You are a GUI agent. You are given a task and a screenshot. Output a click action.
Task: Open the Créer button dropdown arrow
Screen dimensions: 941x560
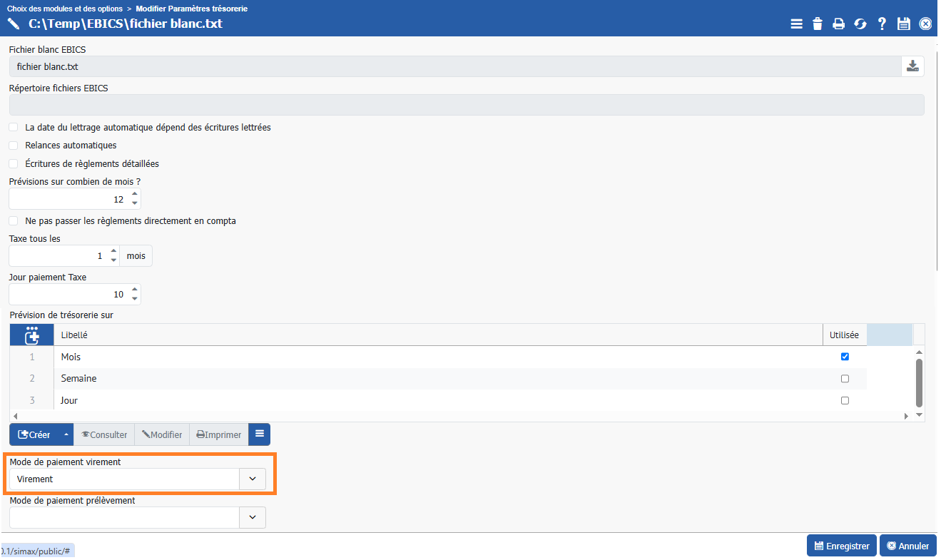tap(66, 435)
